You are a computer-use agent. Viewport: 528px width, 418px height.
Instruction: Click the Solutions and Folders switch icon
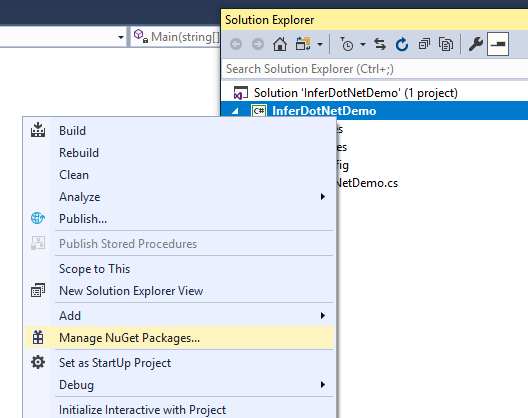pos(303,44)
